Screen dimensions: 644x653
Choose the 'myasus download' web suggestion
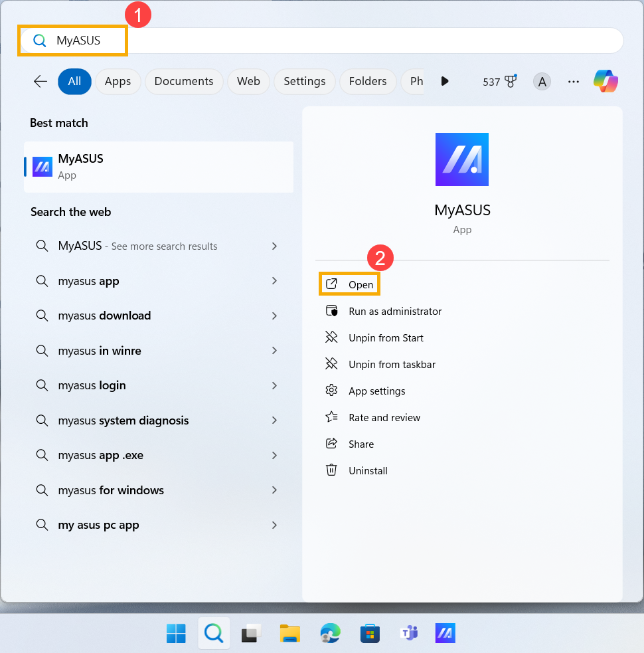159,316
